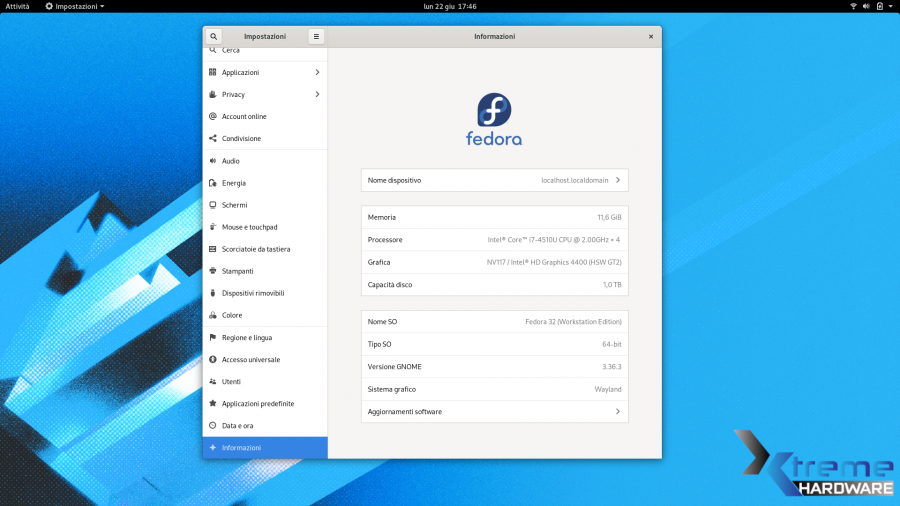Image resolution: width=900 pixels, height=506 pixels.
Task: Click the Condivisione share icon
Action: [x=212, y=139]
